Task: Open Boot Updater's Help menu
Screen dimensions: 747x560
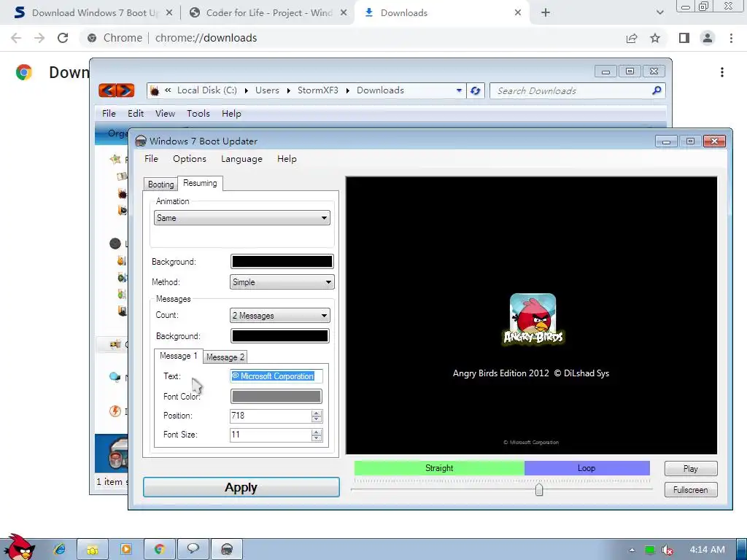Action: tap(287, 158)
